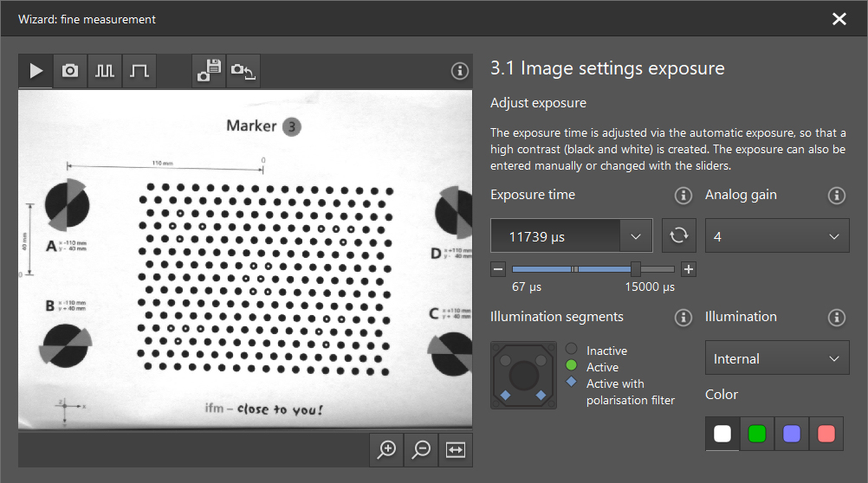Click the load image into camera icon
The width and height of the screenshot is (868, 483).
tap(243, 71)
